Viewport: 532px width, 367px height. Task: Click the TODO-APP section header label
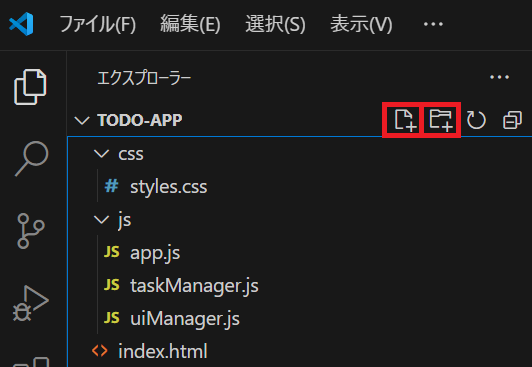(139, 120)
